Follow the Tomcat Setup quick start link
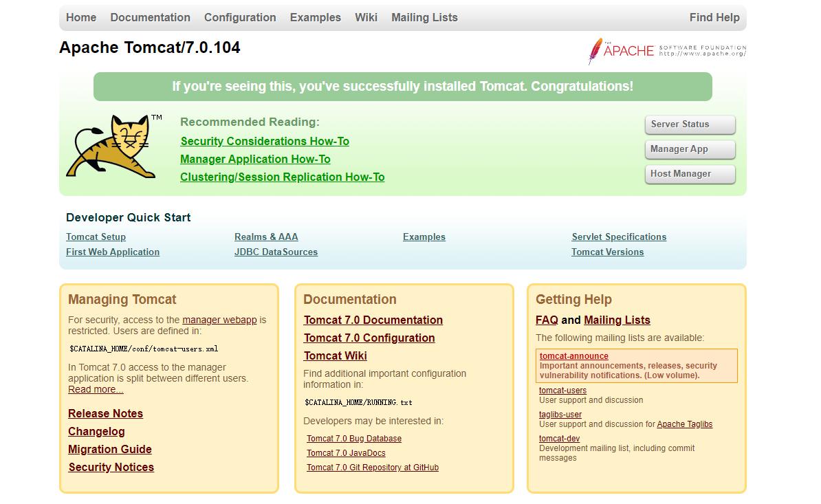Screen dimensions: 821x504 96,237
